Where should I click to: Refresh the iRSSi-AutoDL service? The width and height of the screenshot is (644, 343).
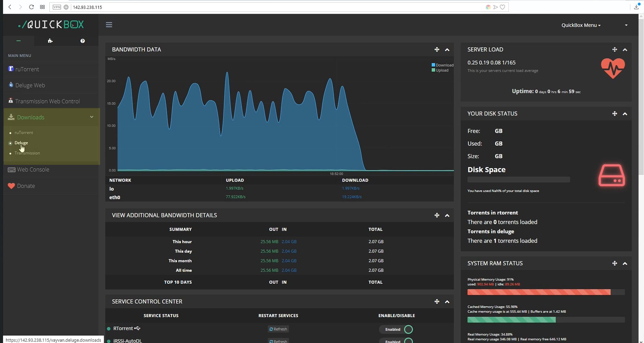click(278, 341)
